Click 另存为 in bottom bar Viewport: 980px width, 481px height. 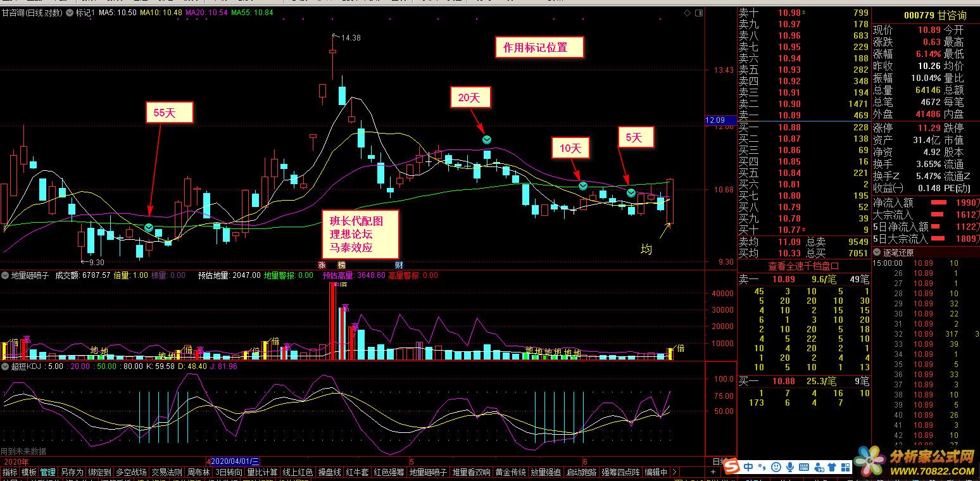[72, 472]
